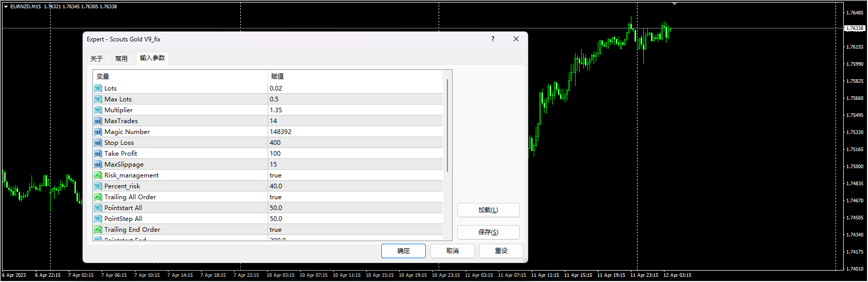
Task: Click the MaxSlippage integer type icon
Action: pyautogui.click(x=98, y=165)
